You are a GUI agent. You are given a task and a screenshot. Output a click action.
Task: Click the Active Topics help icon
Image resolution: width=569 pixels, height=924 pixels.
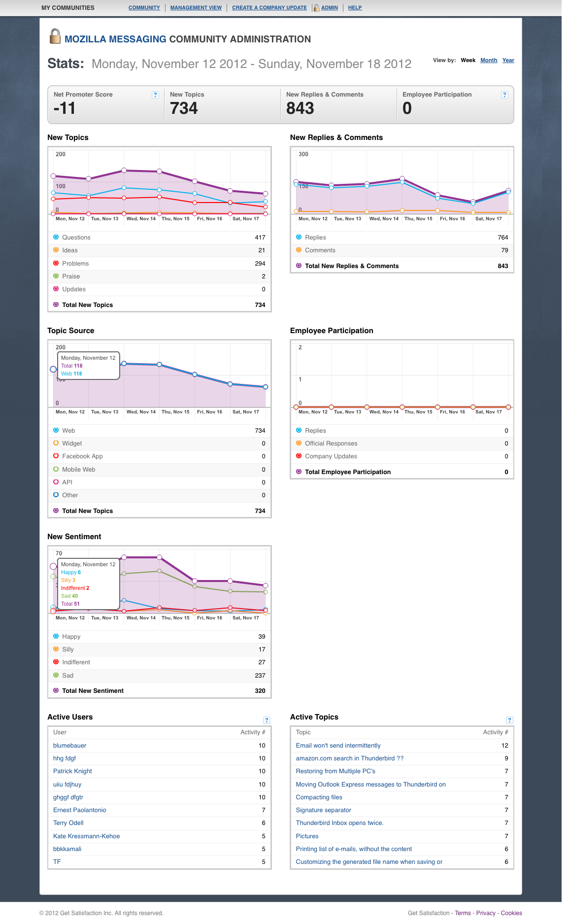509,720
